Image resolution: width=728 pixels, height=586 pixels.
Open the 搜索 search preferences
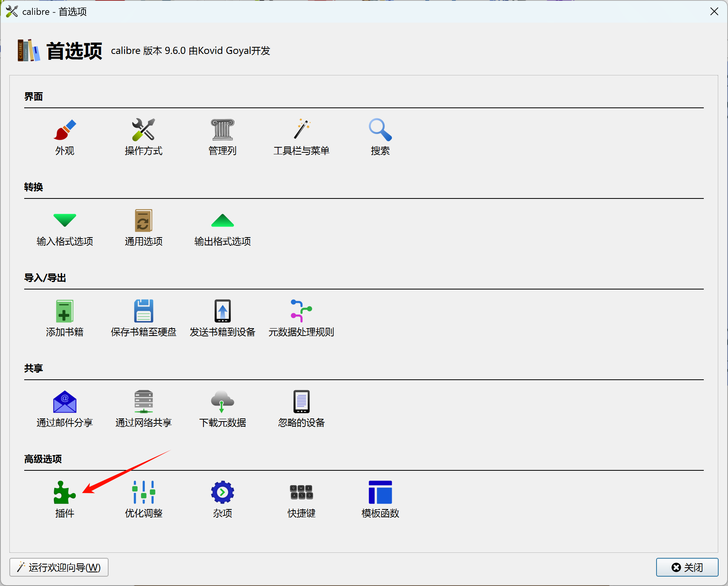[x=380, y=137]
